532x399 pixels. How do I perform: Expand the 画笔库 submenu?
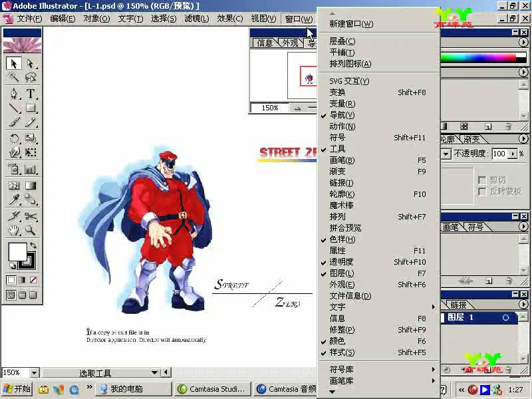click(x=379, y=381)
